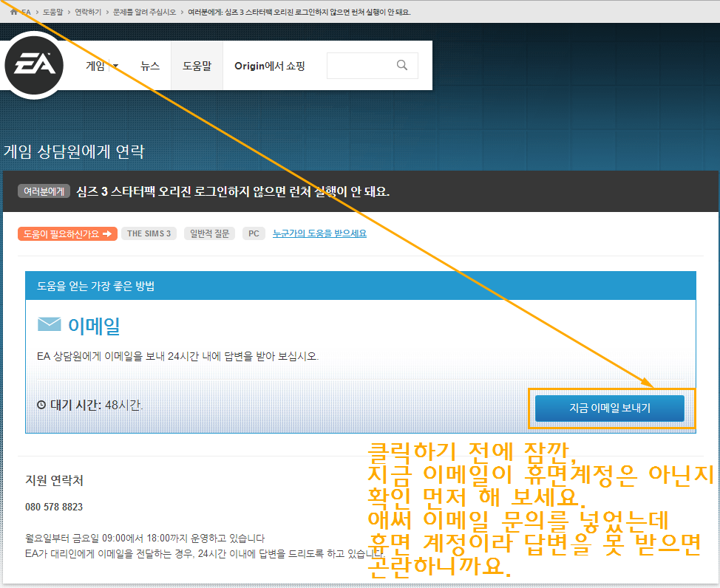Click the 지원 연락처 heading
720x588 pixels.
54,480
